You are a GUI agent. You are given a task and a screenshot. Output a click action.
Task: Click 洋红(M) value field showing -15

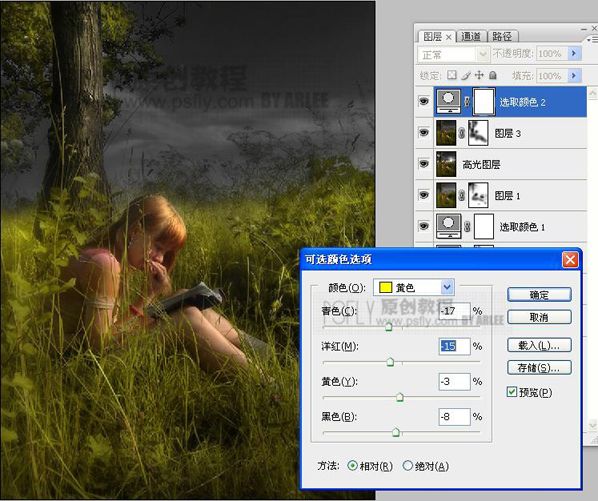point(454,346)
